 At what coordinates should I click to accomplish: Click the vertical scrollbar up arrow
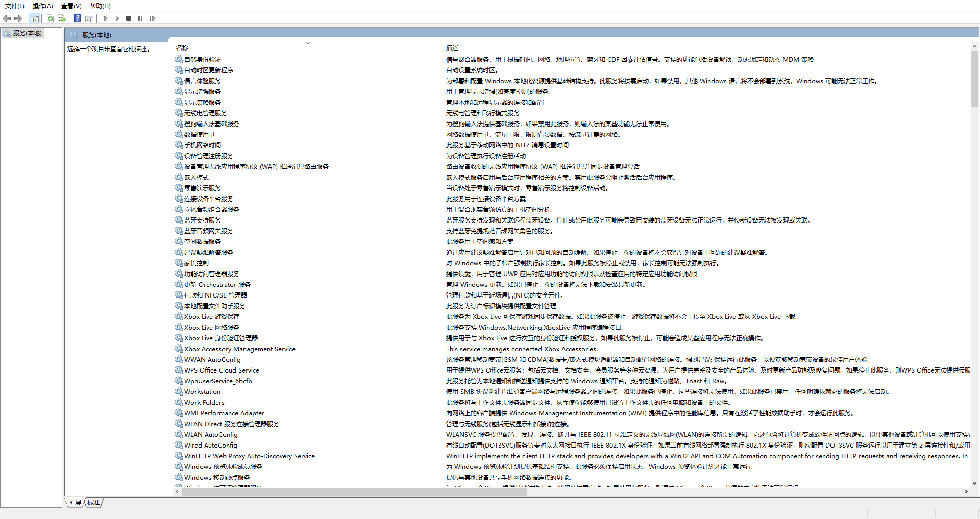(x=974, y=46)
